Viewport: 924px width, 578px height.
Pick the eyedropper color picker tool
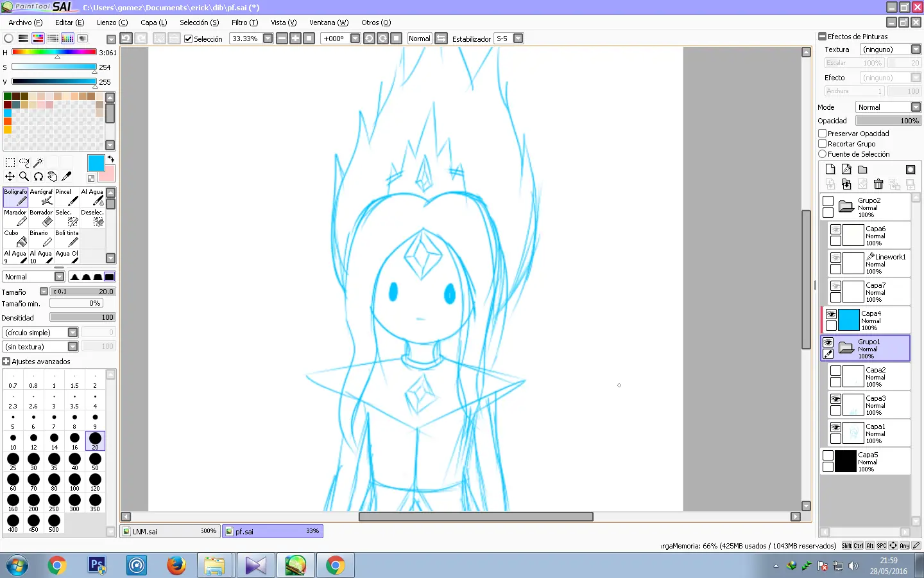tap(66, 176)
